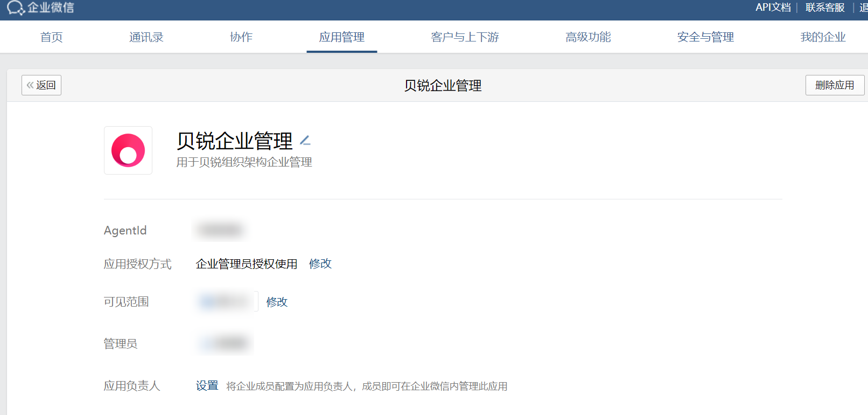Click the 应用授权方式 label
The width and height of the screenshot is (868, 415).
[138, 264]
